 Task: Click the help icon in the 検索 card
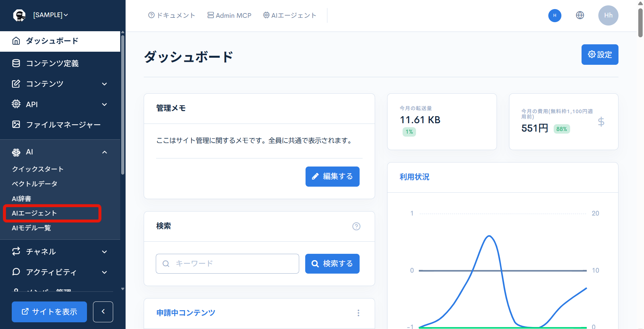click(356, 226)
